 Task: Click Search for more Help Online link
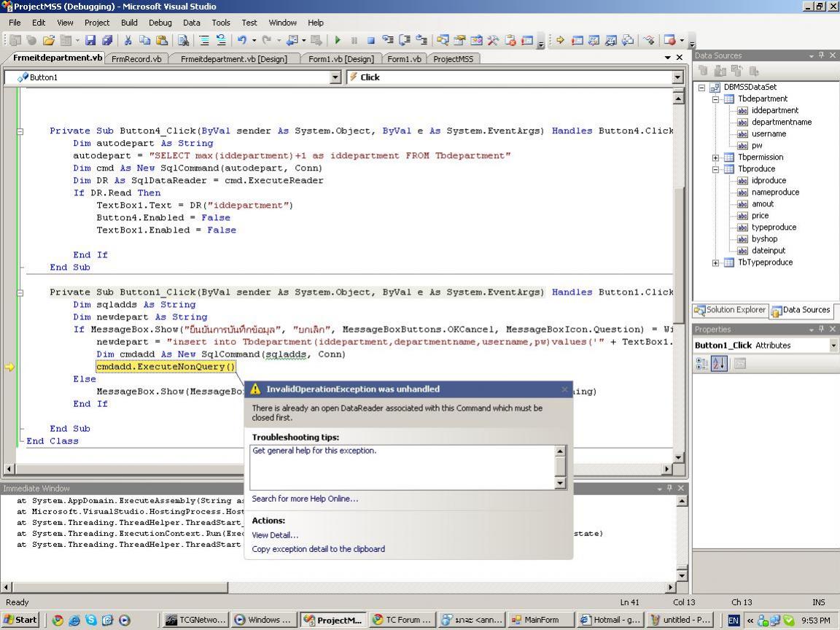coord(305,499)
